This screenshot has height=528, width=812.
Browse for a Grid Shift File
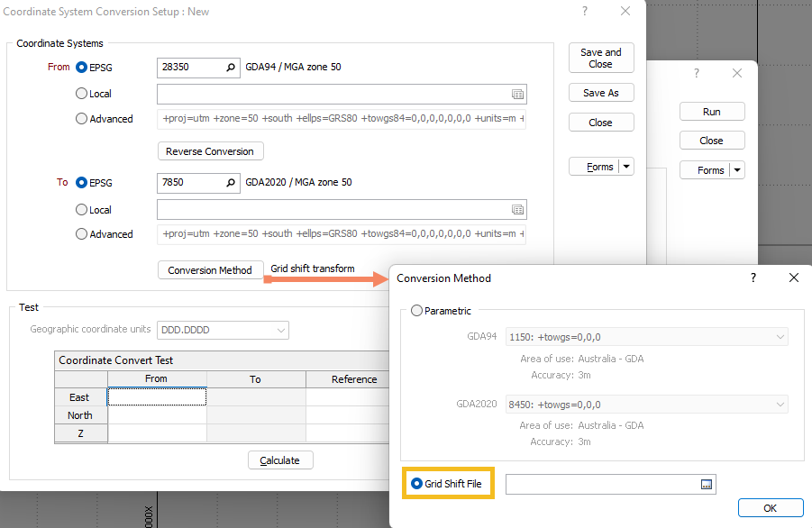(x=707, y=485)
